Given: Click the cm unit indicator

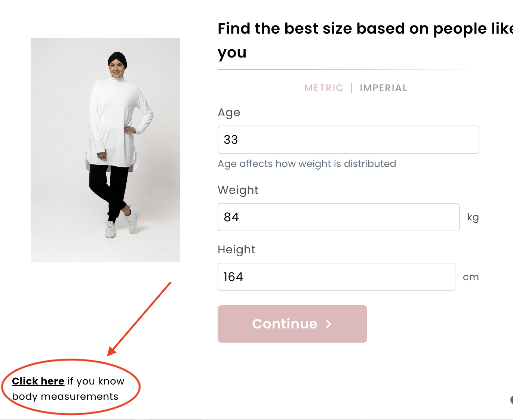Looking at the screenshot, I should pyautogui.click(x=471, y=277).
